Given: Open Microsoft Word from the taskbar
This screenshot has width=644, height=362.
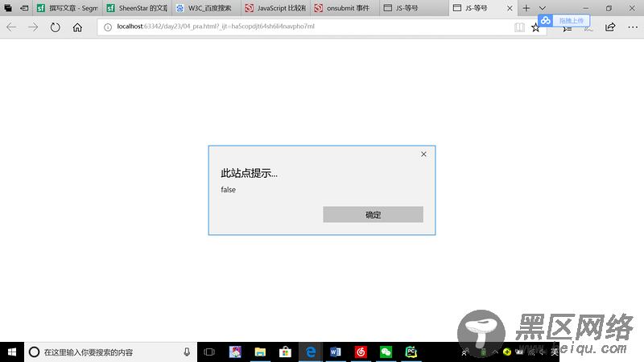Looking at the screenshot, I should pos(336,352).
